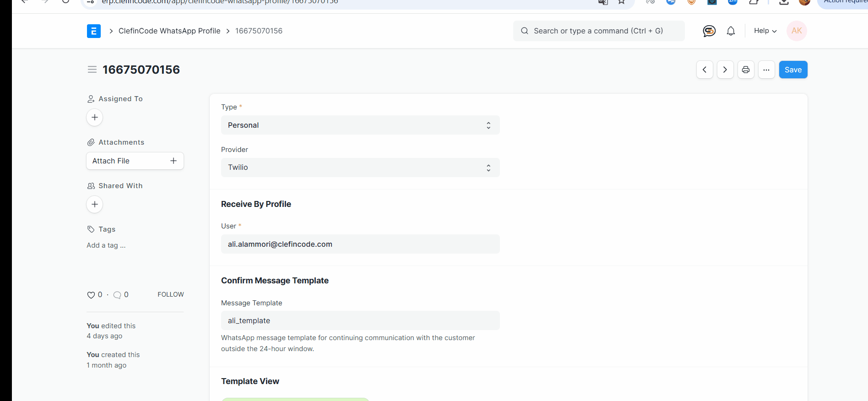Image resolution: width=868 pixels, height=401 pixels.
Task: Add a shared user with plus button
Action: (x=95, y=205)
